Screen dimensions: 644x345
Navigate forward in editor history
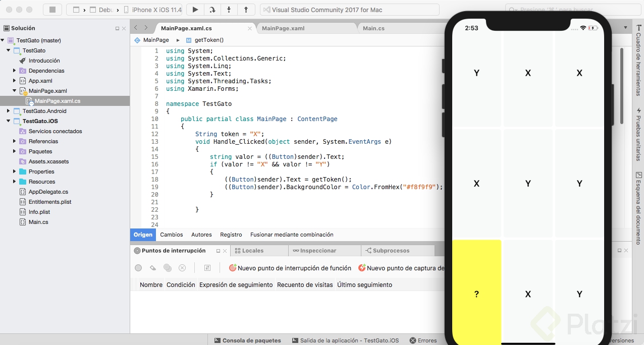coord(146,28)
